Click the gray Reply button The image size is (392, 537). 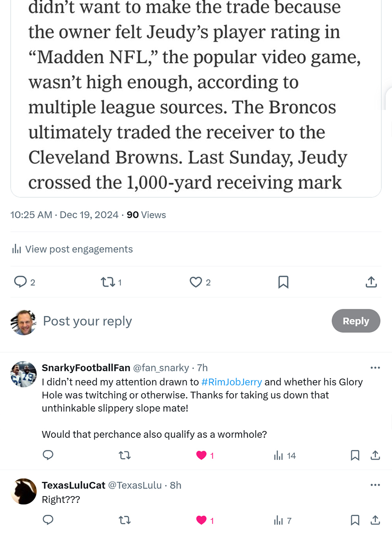356,321
